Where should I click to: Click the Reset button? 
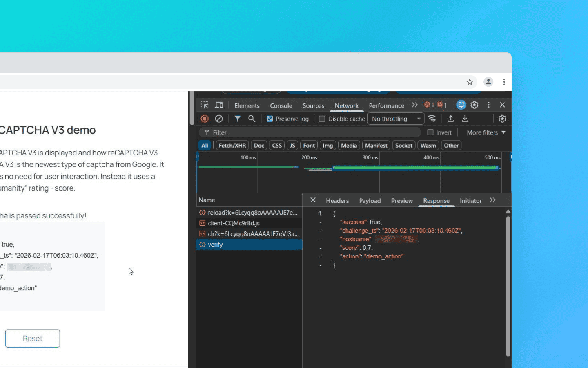(x=33, y=338)
